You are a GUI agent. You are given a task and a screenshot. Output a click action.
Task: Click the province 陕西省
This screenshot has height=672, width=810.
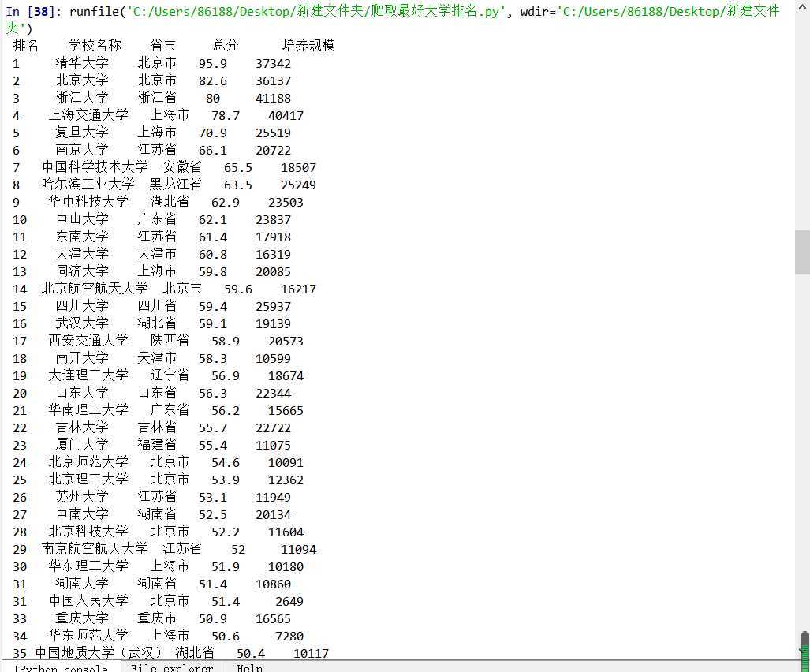[x=170, y=341]
